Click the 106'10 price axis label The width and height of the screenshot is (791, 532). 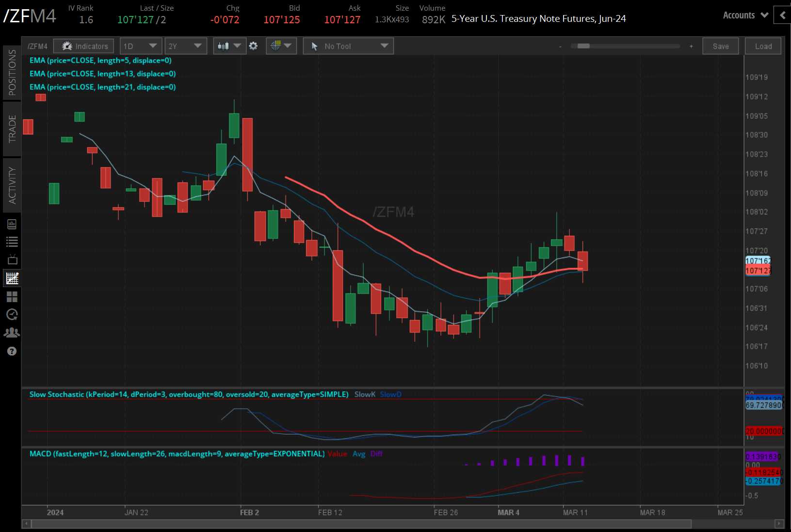(x=757, y=366)
